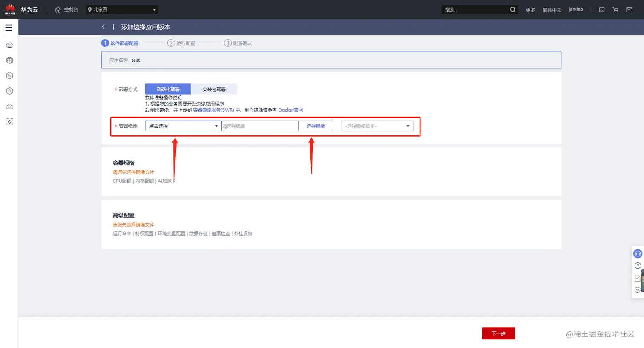Open the 选择镜像版本 version dropdown
The height and width of the screenshot is (348, 644).
[x=377, y=126]
